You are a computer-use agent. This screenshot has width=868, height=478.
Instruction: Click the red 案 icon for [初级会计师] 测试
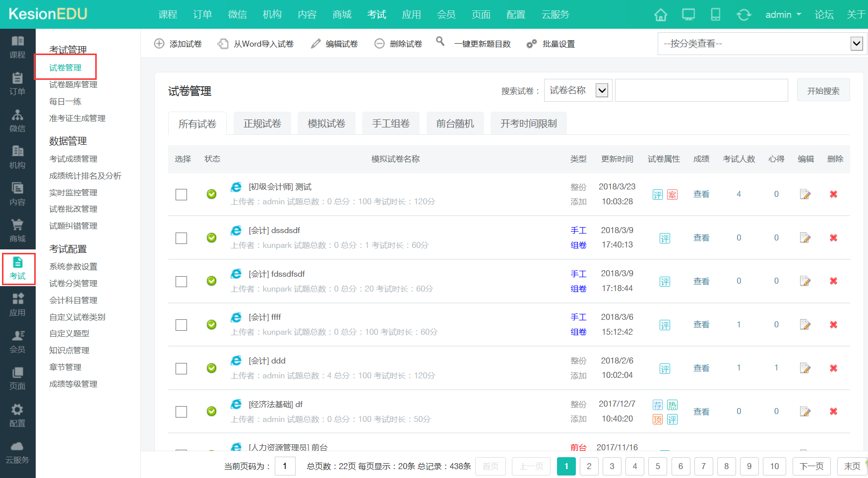(672, 195)
